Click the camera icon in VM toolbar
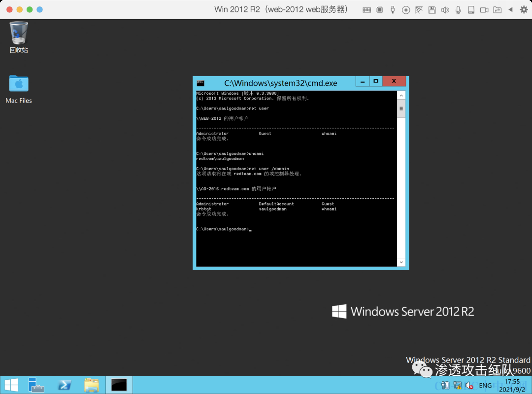Screen dimensions: 532x394 pos(484,10)
